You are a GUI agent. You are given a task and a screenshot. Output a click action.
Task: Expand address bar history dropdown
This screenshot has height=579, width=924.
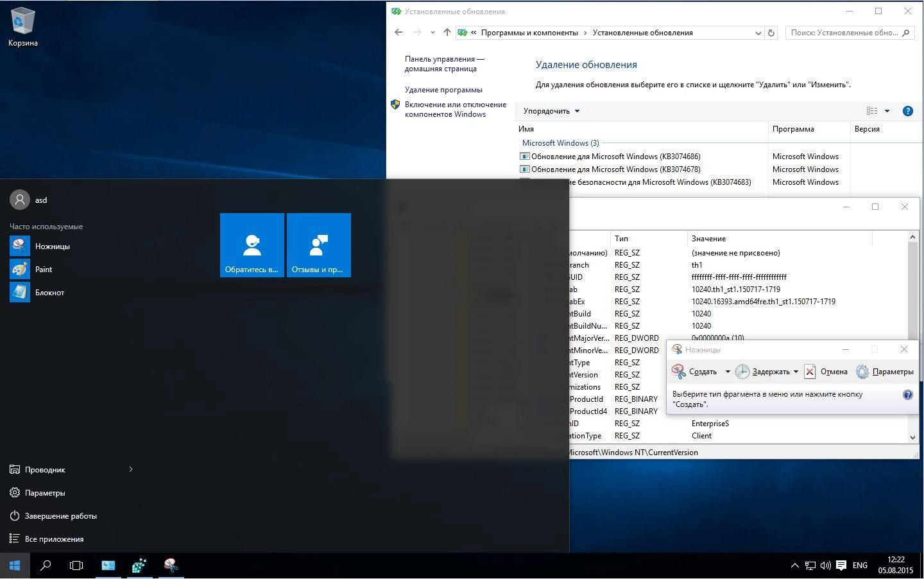[x=758, y=33]
